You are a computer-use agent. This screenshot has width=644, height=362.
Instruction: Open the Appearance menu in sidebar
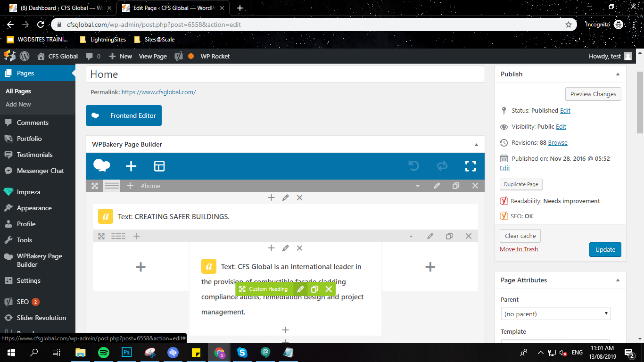point(34,208)
